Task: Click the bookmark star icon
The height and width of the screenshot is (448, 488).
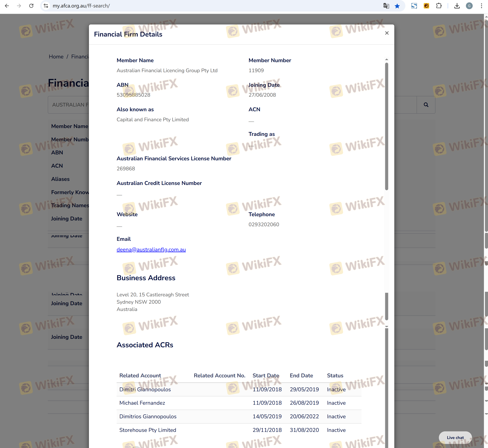Action: click(x=397, y=6)
